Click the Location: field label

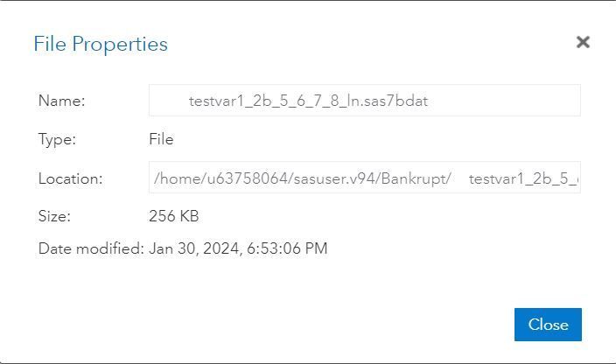(x=70, y=178)
